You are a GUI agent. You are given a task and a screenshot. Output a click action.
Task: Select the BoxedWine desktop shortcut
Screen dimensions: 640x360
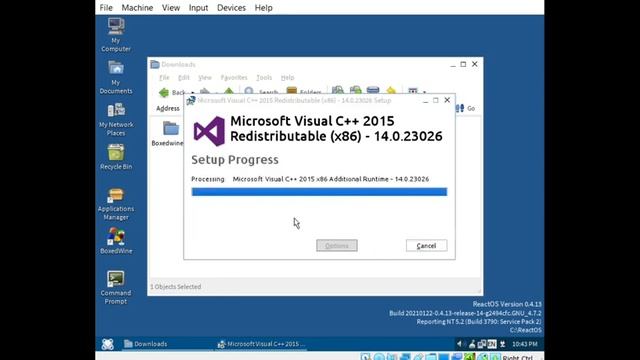(x=116, y=241)
